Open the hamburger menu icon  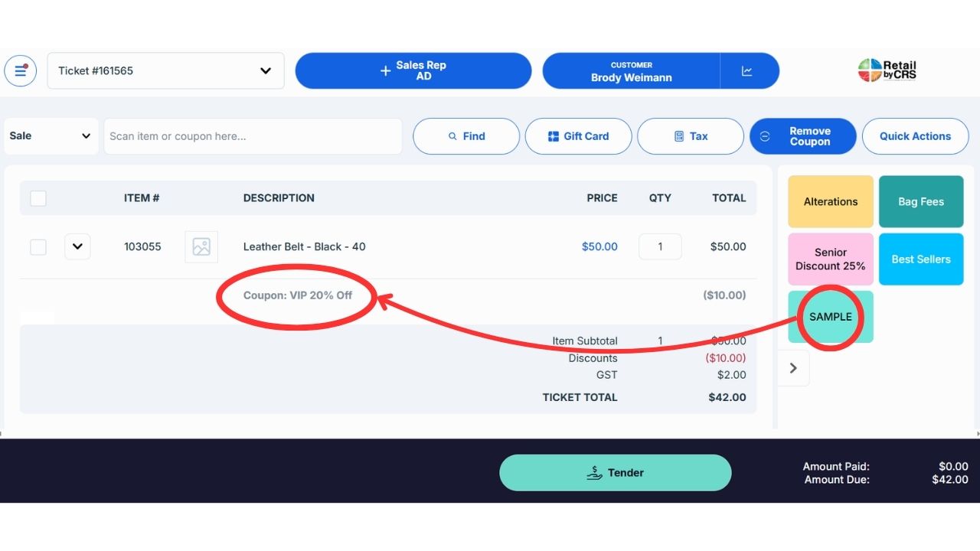coord(21,71)
